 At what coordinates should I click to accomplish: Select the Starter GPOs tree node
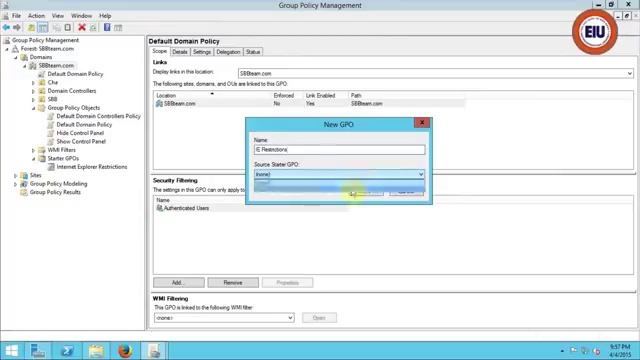pos(63,158)
